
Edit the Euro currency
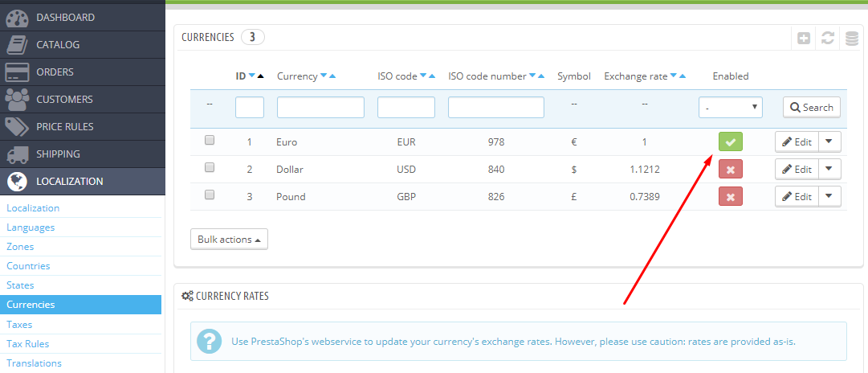point(797,141)
